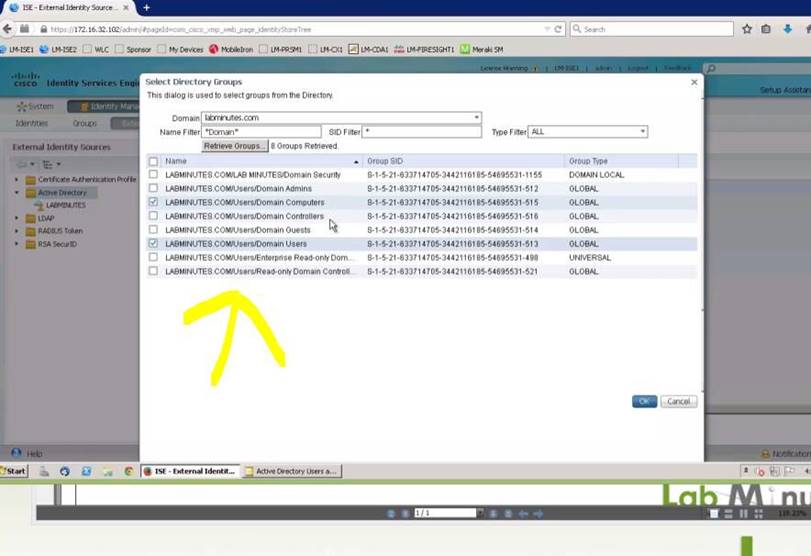The height and width of the screenshot is (556, 811).
Task: Open the Sponsor bookmark
Action: coord(133,50)
